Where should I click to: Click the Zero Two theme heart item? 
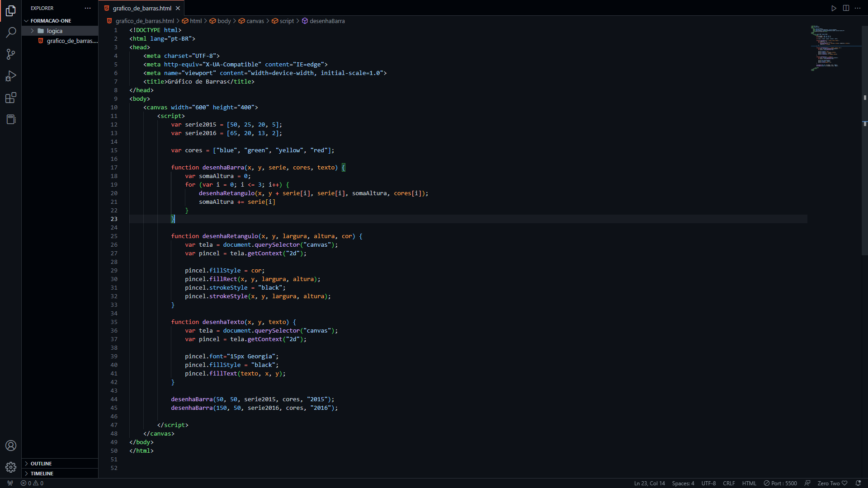(832, 483)
